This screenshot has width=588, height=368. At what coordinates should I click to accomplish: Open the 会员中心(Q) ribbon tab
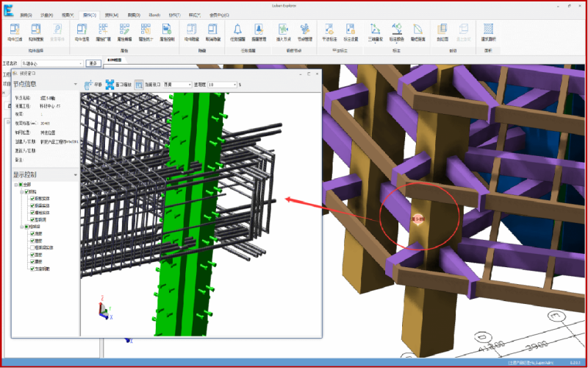pos(219,15)
